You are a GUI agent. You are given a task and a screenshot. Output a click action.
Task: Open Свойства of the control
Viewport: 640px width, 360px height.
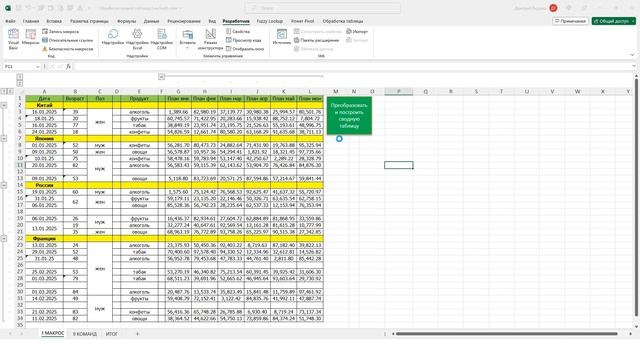point(238,31)
